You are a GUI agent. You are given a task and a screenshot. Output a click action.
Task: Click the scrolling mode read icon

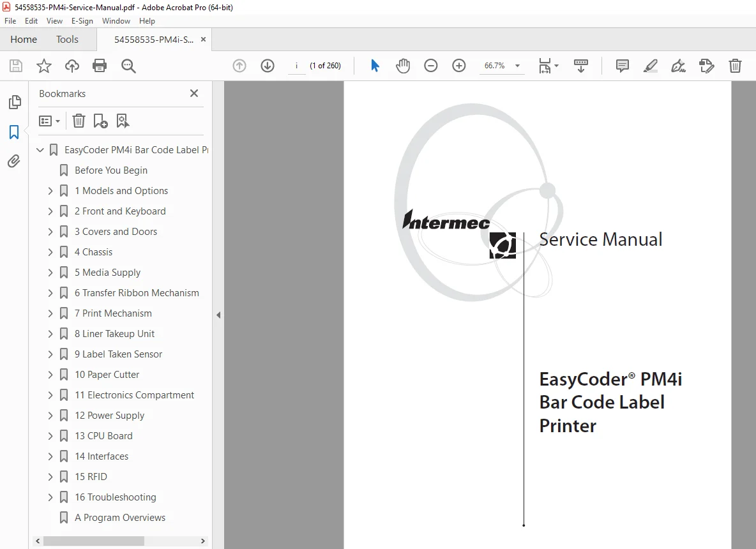581,66
